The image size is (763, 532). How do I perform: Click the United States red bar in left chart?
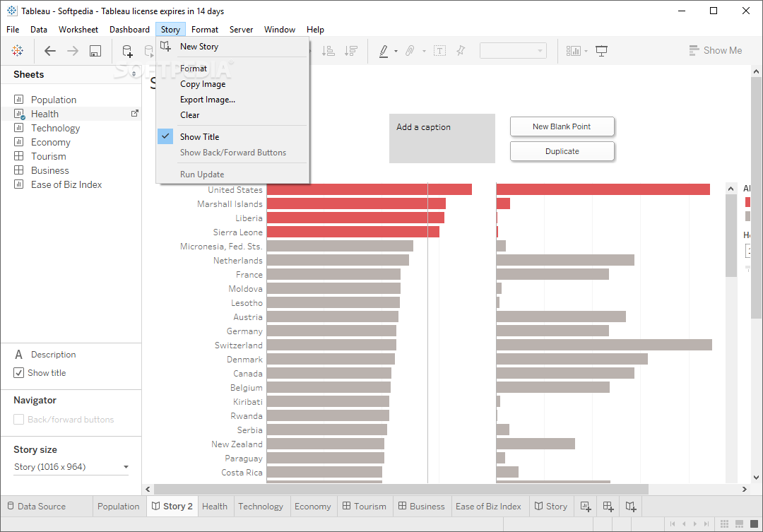pos(369,189)
